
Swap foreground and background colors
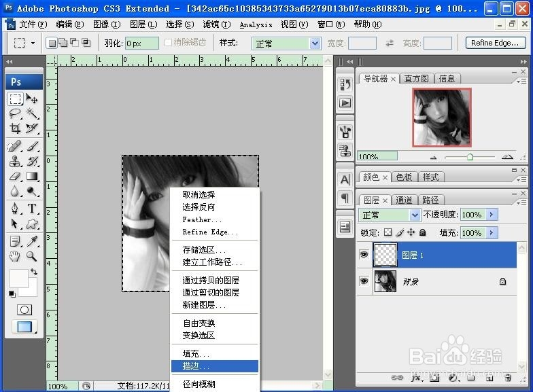(34, 272)
